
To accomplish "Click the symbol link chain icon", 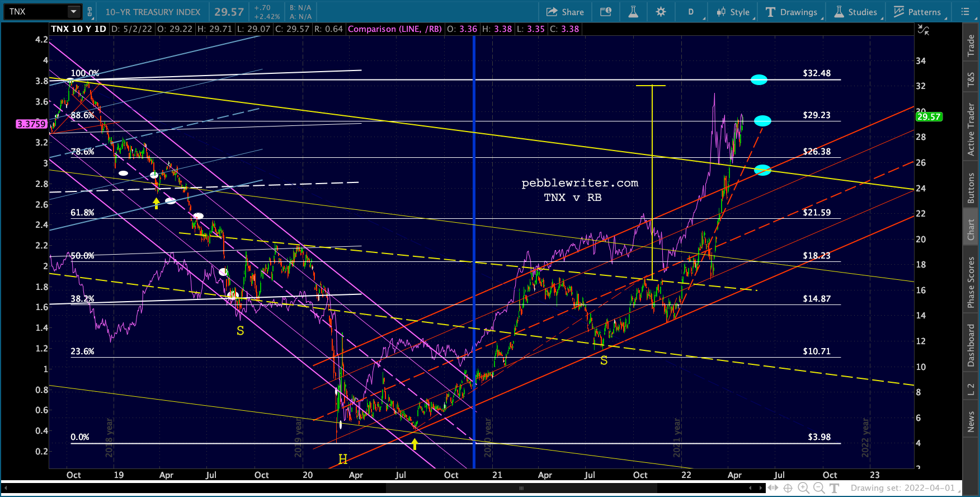I will [x=89, y=12].
